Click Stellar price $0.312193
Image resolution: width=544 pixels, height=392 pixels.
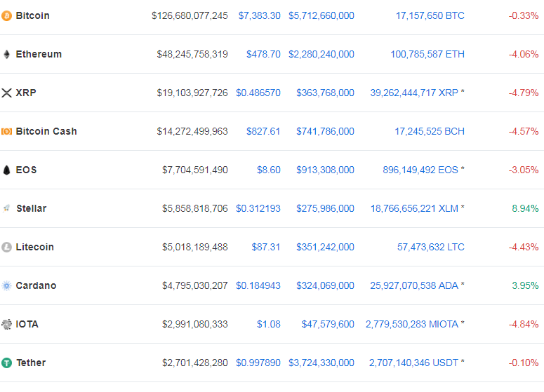point(258,208)
